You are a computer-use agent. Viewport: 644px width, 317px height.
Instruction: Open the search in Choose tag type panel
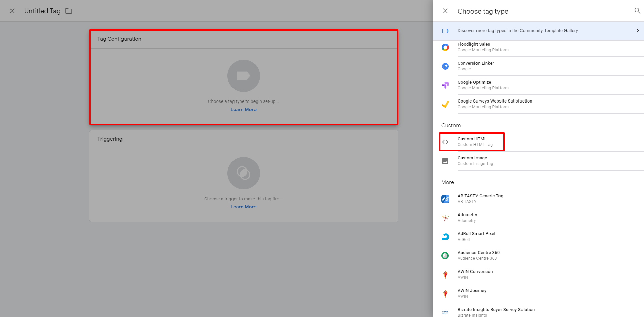(637, 10)
